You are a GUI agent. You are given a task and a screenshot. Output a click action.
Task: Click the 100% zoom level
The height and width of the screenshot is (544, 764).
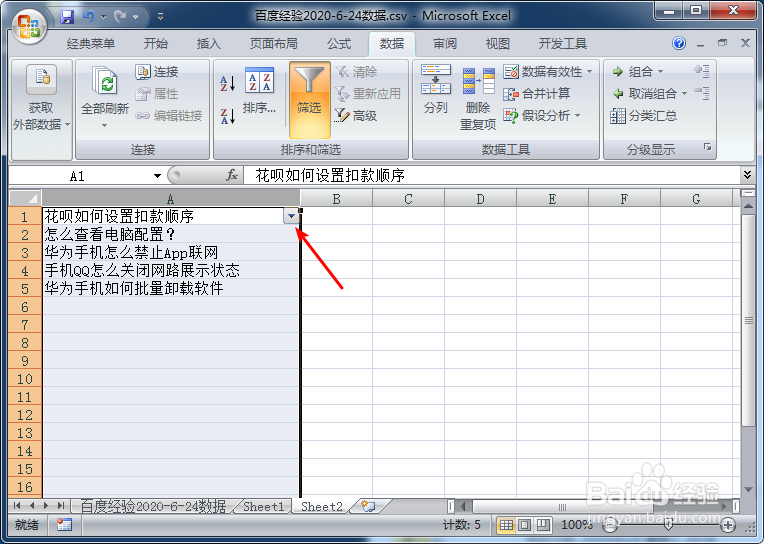coord(577,525)
